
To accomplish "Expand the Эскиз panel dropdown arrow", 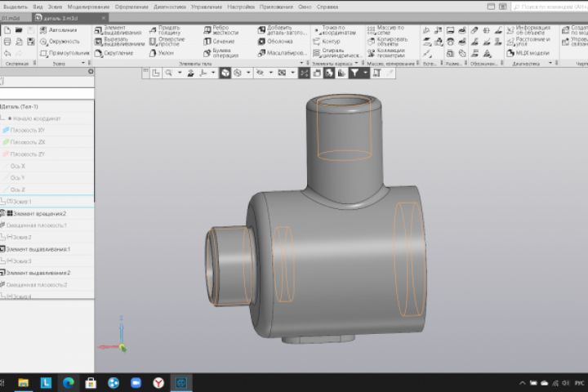I will click(83, 63).
